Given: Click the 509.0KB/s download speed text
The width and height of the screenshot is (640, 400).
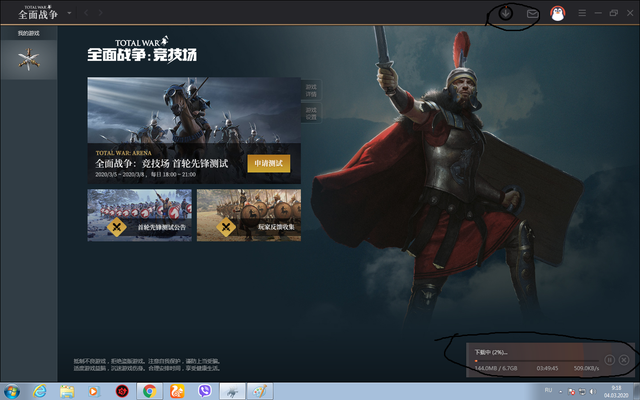Looking at the screenshot, I should [x=586, y=368].
